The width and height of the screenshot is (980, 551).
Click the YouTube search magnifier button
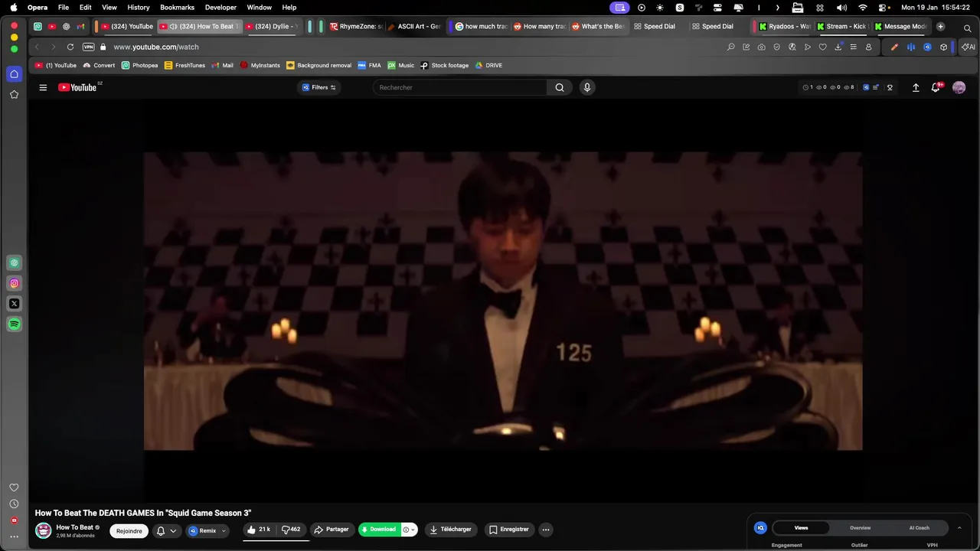560,87
